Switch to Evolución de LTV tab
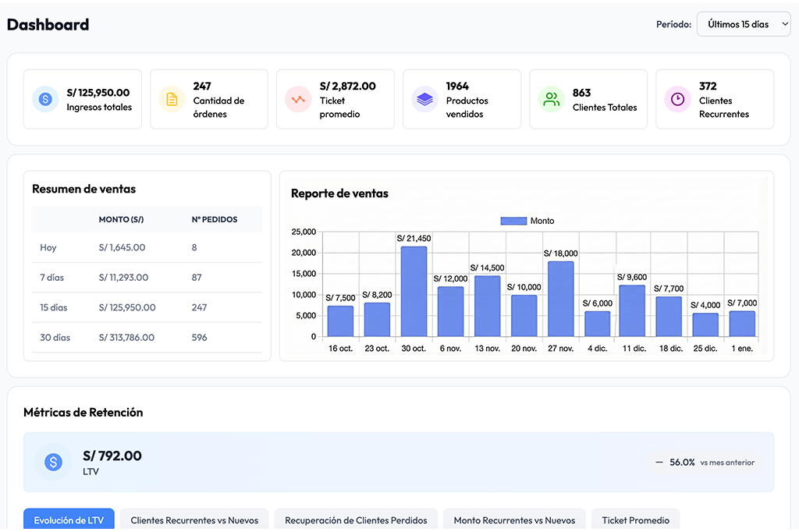 (69, 520)
